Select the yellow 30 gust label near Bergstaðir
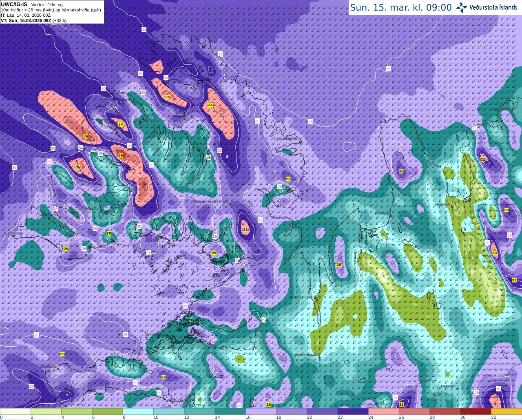The image size is (522, 420). tap(506, 210)
